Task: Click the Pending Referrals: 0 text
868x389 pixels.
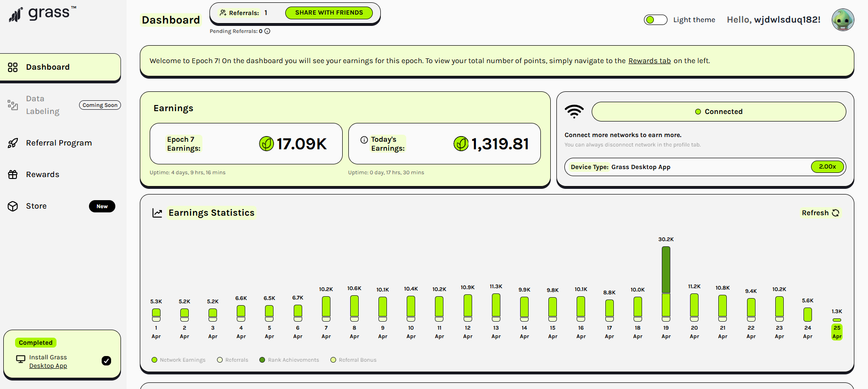Action: [x=236, y=31]
